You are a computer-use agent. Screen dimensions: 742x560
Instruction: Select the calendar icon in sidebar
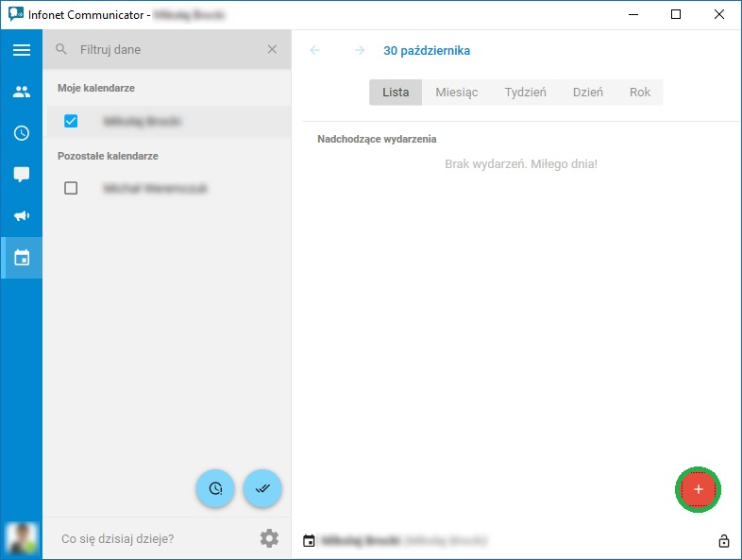click(x=22, y=258)
